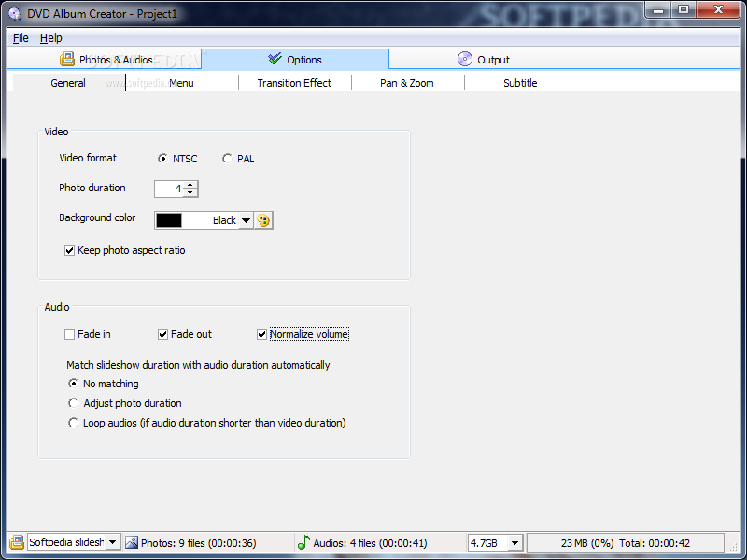Open the General sub-tab

click(68, 83)
